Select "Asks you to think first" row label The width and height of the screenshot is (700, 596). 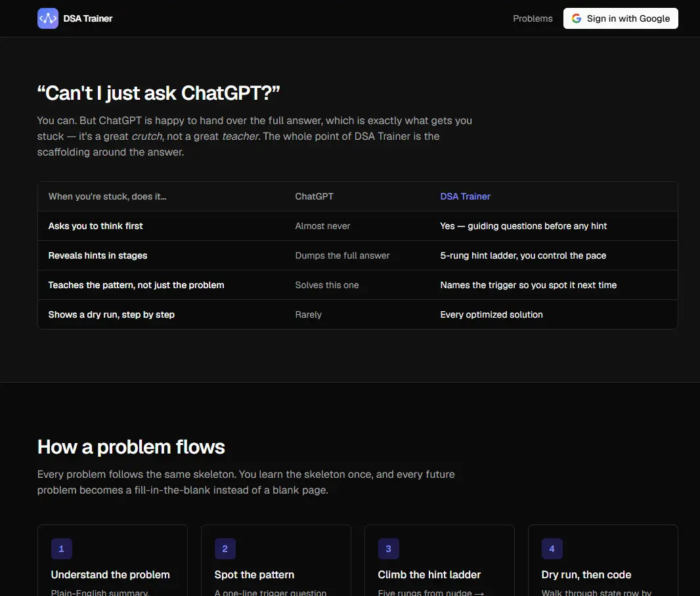click(95, 226)
